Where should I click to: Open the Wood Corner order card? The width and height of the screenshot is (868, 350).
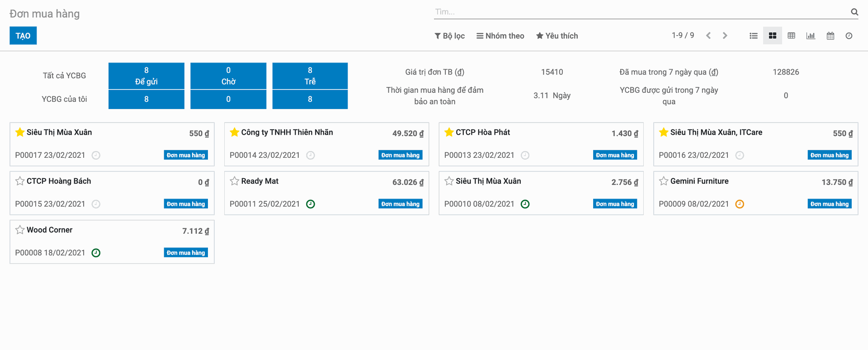[x=112, y=242]
